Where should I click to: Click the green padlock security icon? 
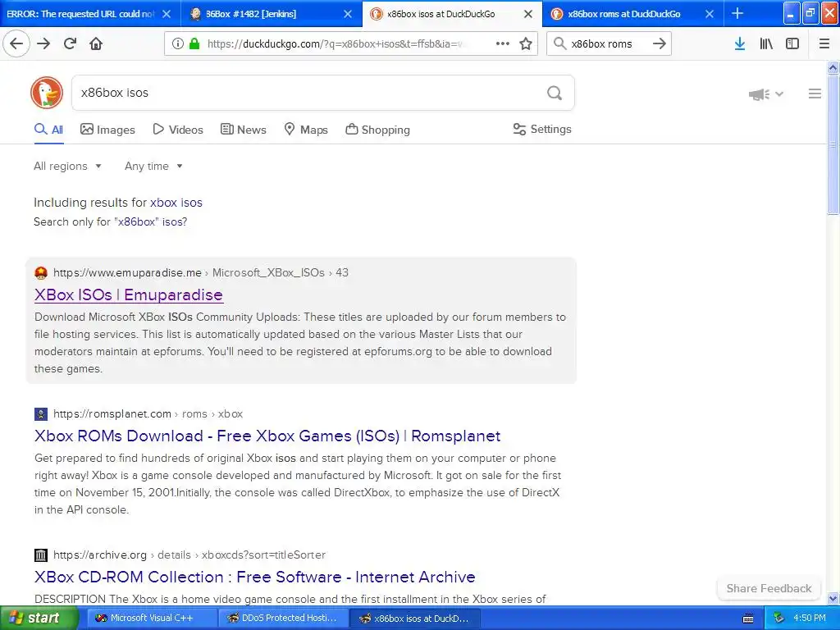194,43
